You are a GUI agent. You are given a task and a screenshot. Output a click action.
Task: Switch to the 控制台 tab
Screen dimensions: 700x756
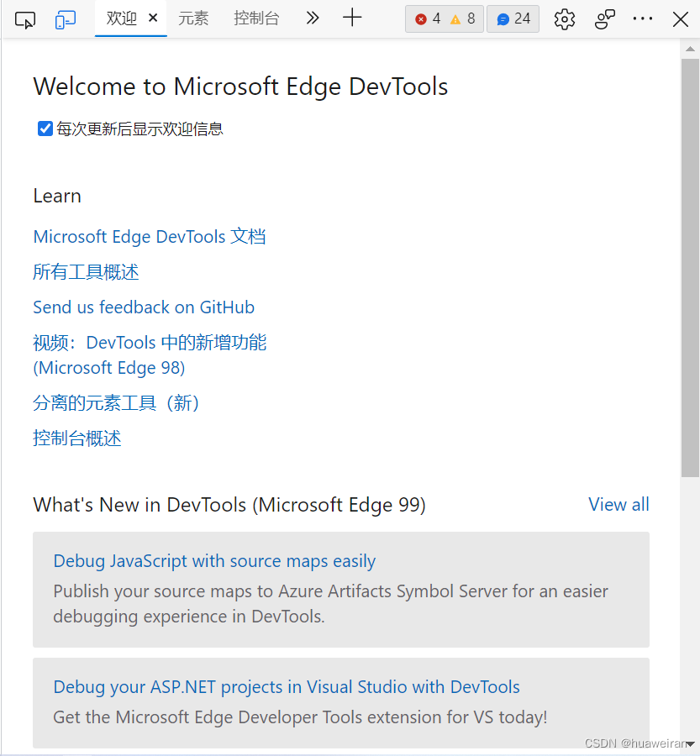256,18
